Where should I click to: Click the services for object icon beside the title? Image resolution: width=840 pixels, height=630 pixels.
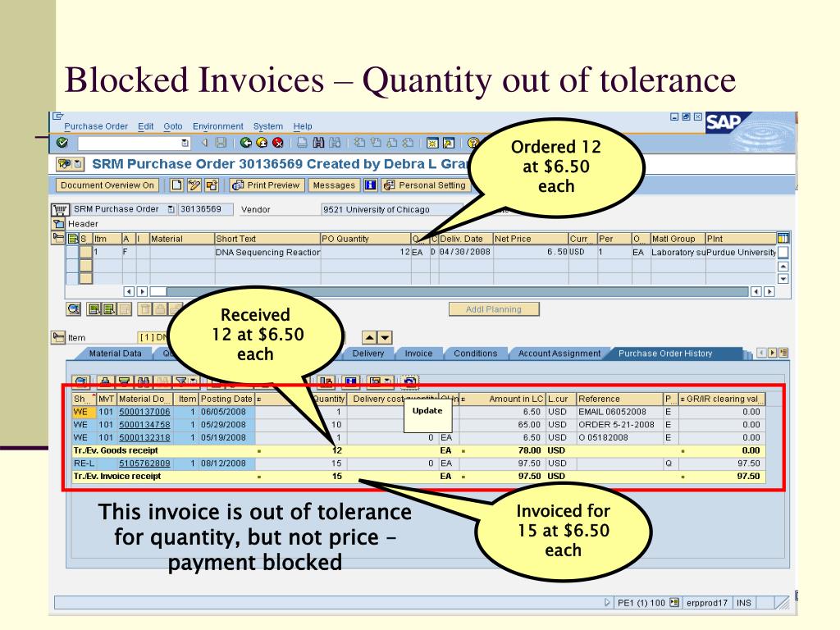coord(64,164)
